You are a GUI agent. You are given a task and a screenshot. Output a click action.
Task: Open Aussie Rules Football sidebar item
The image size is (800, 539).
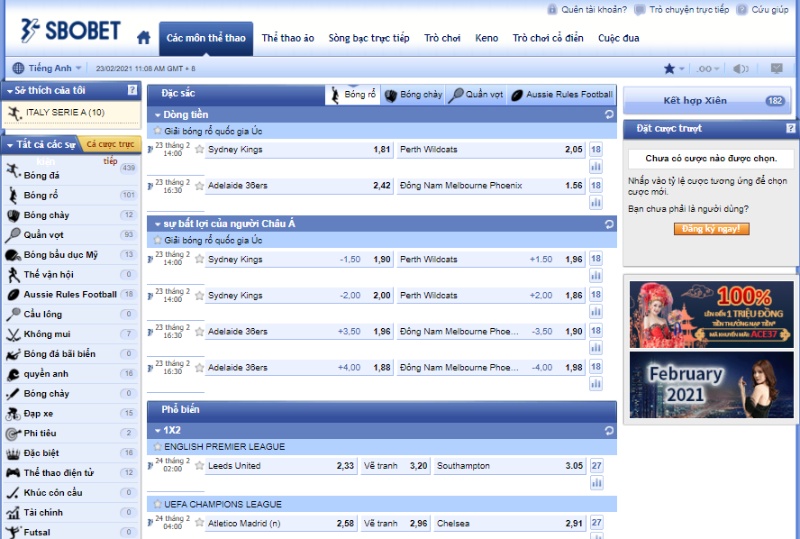[x=70, y=295]
